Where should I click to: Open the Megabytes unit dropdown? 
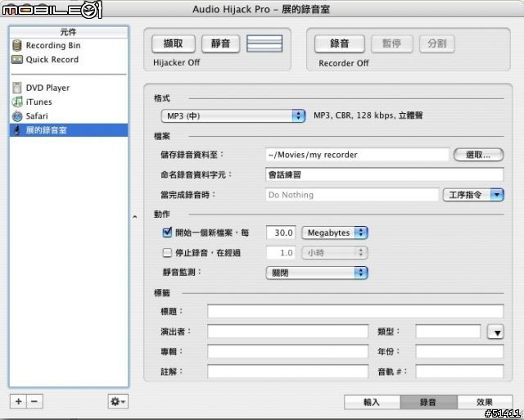[x=335, y=233]
